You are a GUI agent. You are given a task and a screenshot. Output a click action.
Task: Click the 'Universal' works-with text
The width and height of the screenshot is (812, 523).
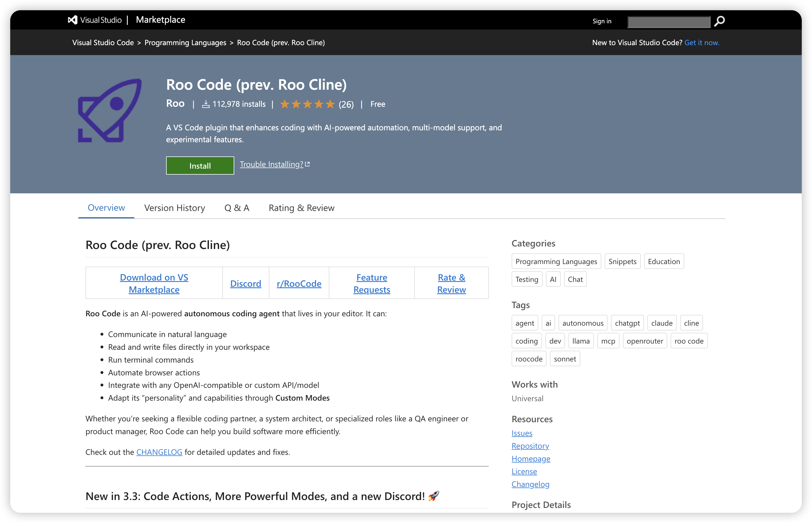(x=528, y=398)
